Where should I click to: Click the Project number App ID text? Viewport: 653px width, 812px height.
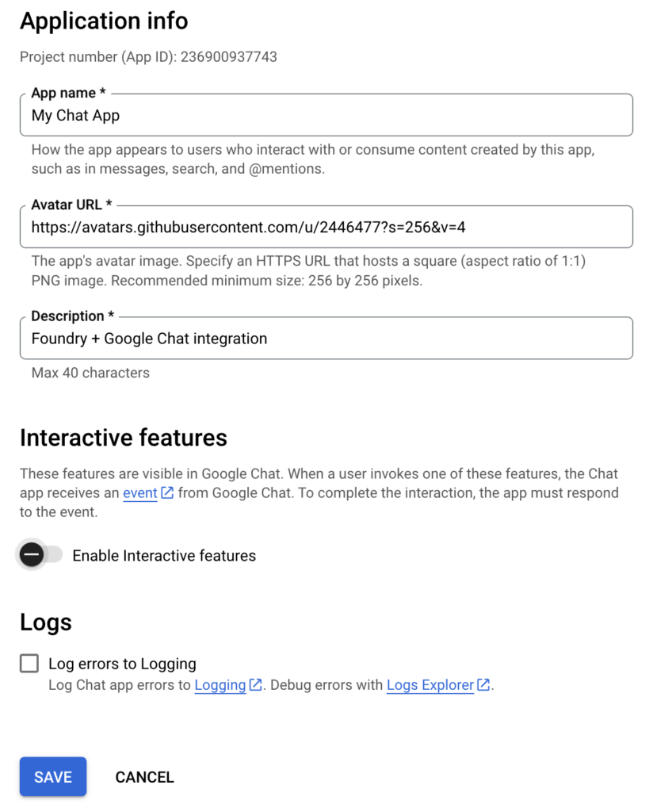point(148,56)
